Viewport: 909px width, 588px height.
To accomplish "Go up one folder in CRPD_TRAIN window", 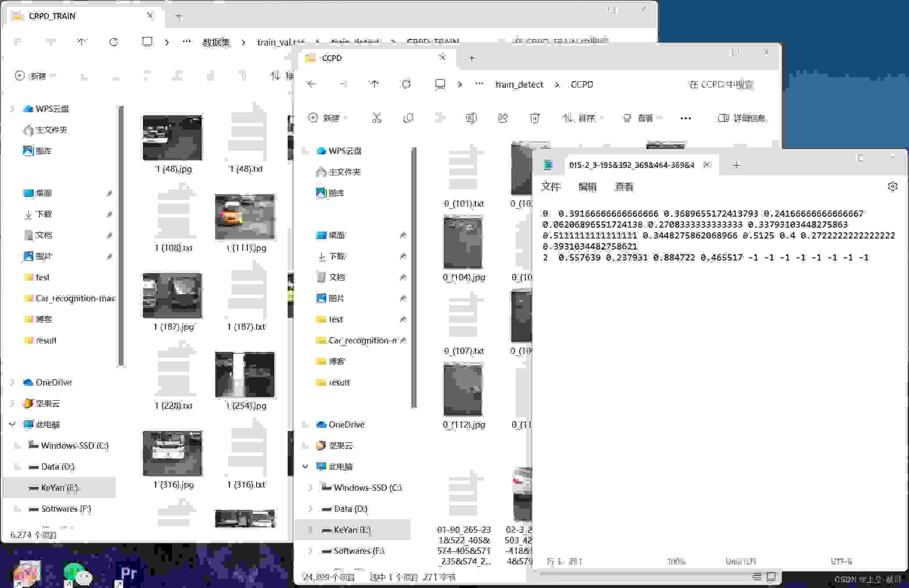I will (82, 42).
